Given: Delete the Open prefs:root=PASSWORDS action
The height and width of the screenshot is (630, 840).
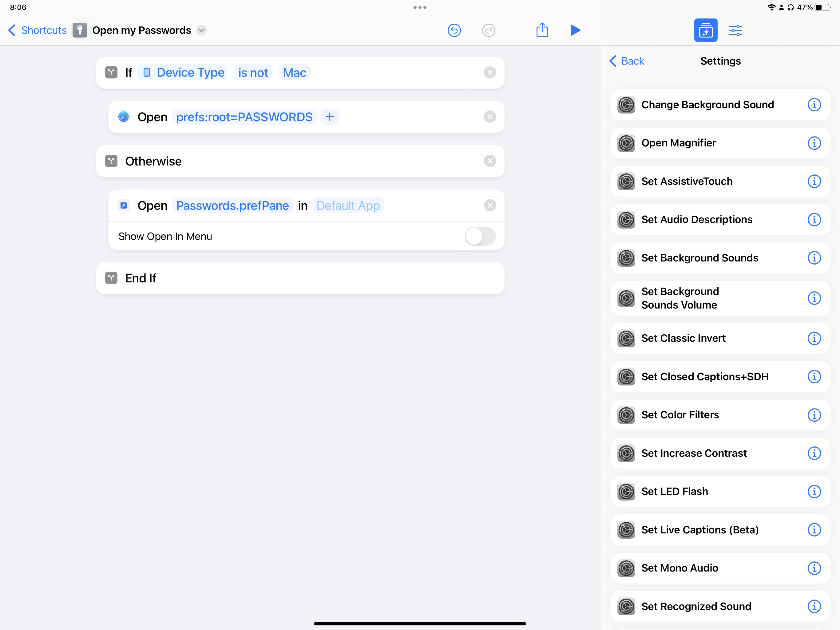Looking at the screenshot, I should click(x=490, y=117).
